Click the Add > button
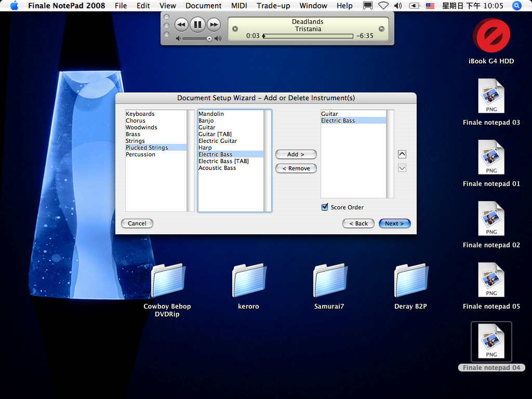 [x=296, y=154]
